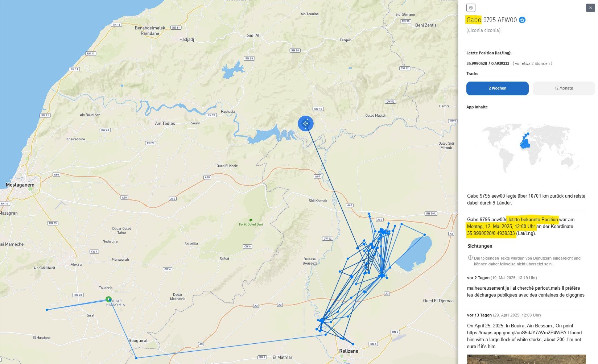Close the Gabo details panel
Viewport: 598px width, 364px height.
[590, 8]
